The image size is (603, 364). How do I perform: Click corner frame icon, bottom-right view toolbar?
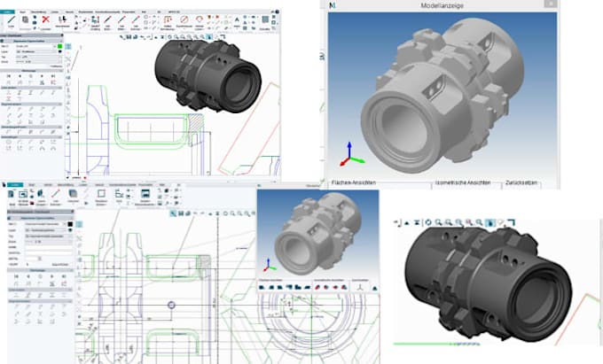pos(510,222)
